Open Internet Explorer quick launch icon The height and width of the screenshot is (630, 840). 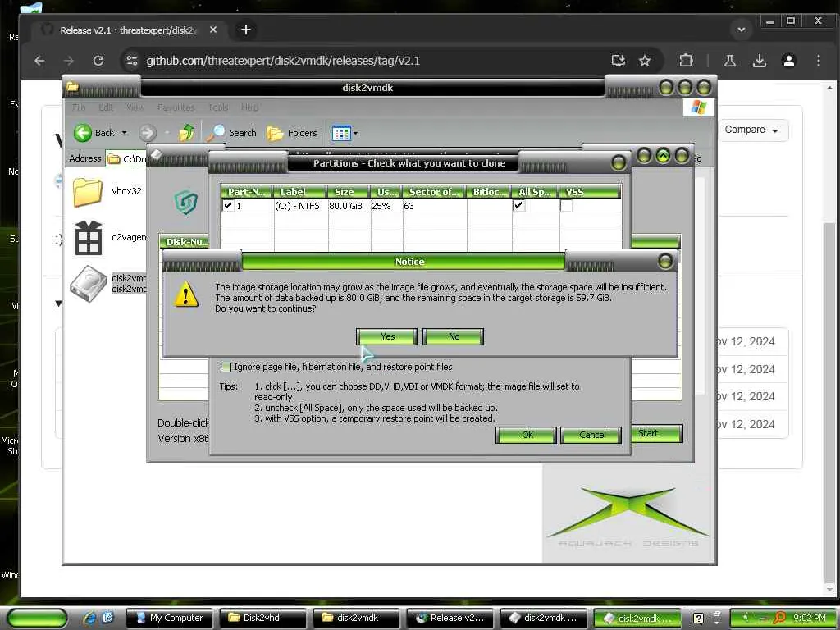(x=89, y=618)
